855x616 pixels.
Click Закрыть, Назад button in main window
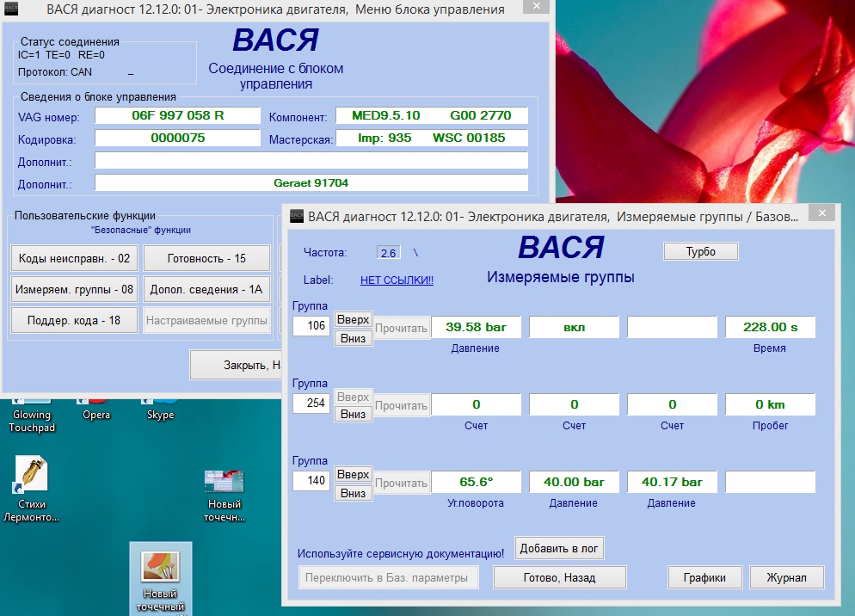[x=236, y=365]
